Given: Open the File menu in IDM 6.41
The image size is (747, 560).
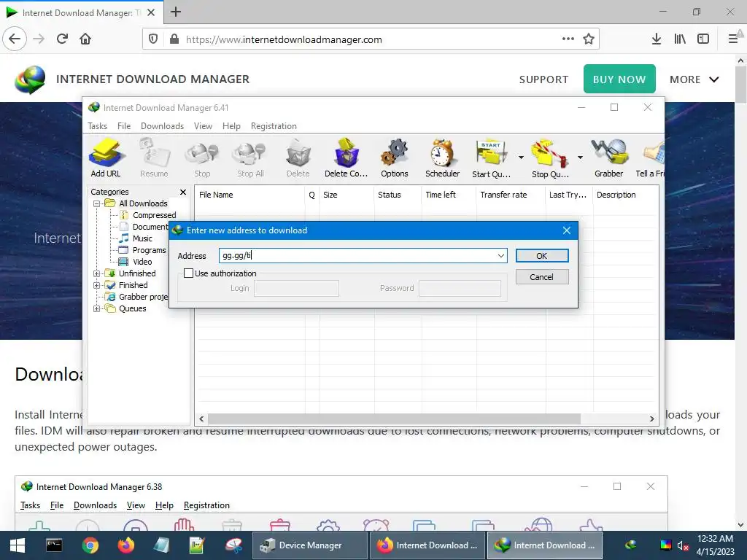Looking at the screenshot, I should click(x=124, y=126).
